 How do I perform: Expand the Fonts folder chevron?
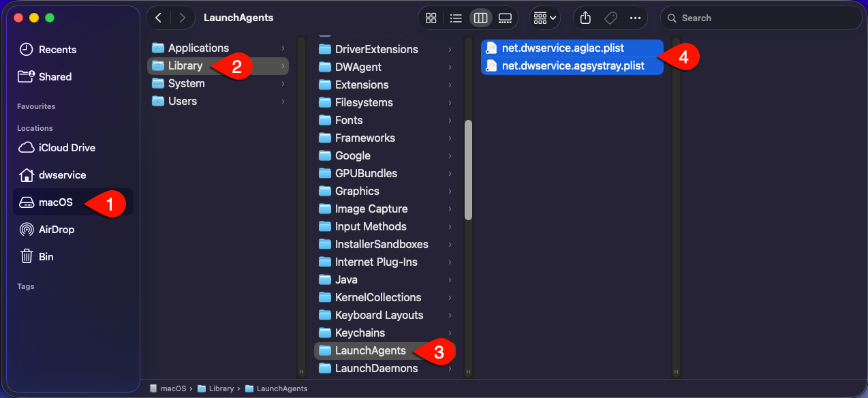tap(450, 120)
